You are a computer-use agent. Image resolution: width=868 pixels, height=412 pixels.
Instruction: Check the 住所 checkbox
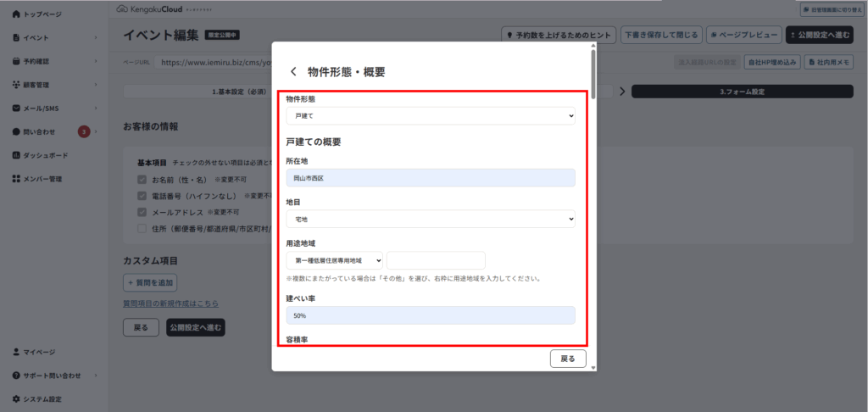tap(142, 228)
